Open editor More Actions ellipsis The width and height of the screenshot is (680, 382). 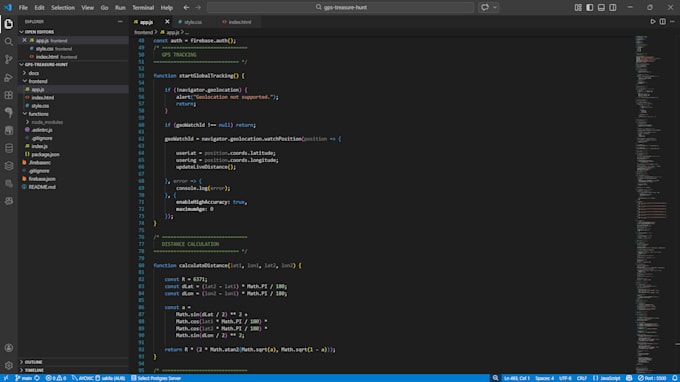[x=673, y=22]
